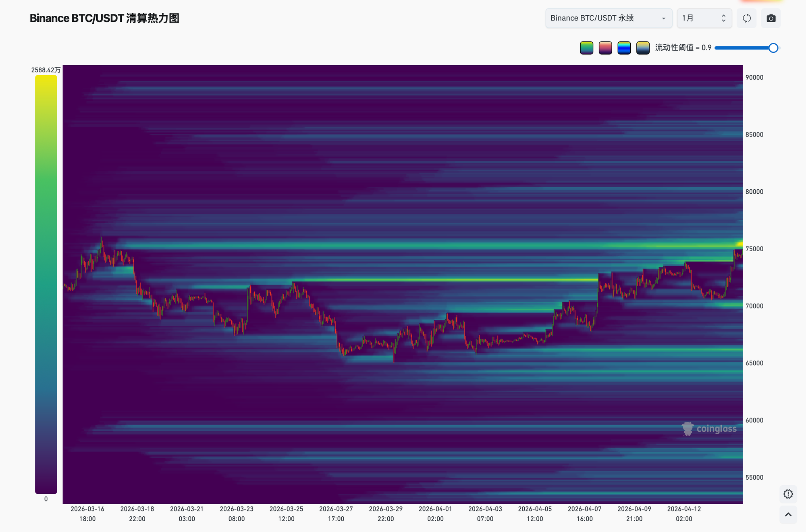Open the feedback alert icon at bottom right
Screen dimensions: 806x532
click(788, 494)
